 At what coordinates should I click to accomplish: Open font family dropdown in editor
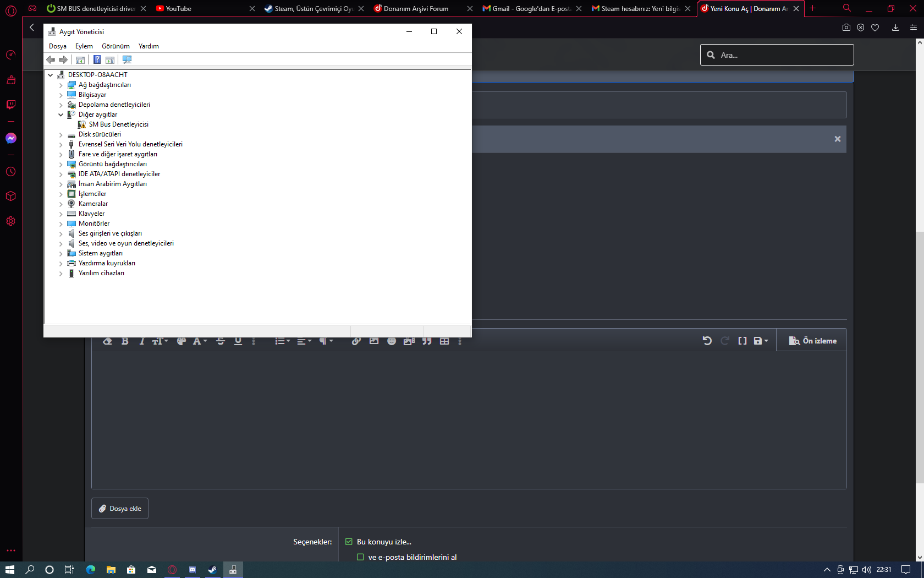tap(200, 341)
